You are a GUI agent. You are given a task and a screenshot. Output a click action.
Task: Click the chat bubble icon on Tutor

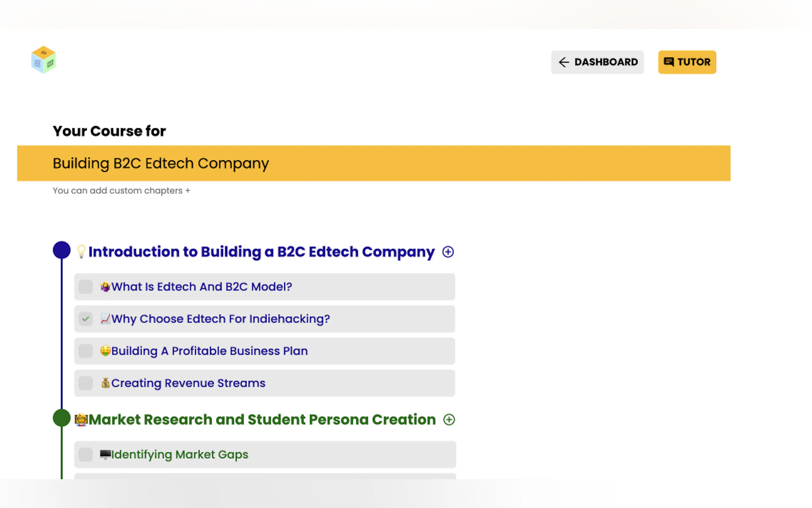pos(668,62)
